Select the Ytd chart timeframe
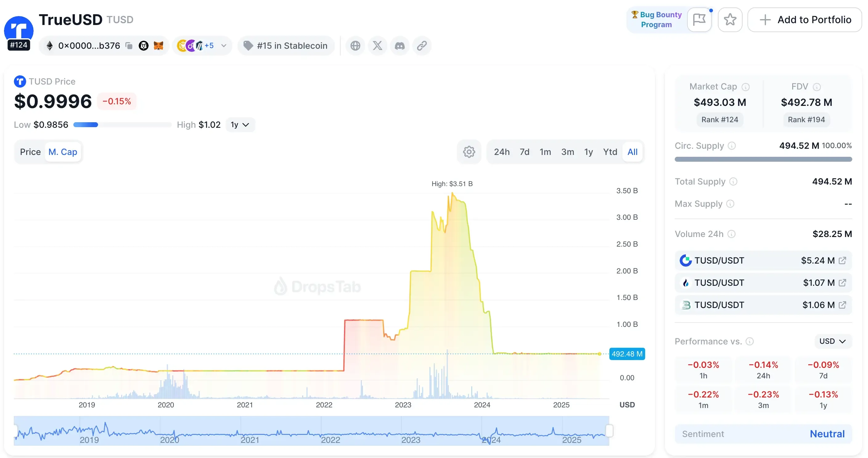The width and height of the screenshot is (868, 458). pos(610,152)
